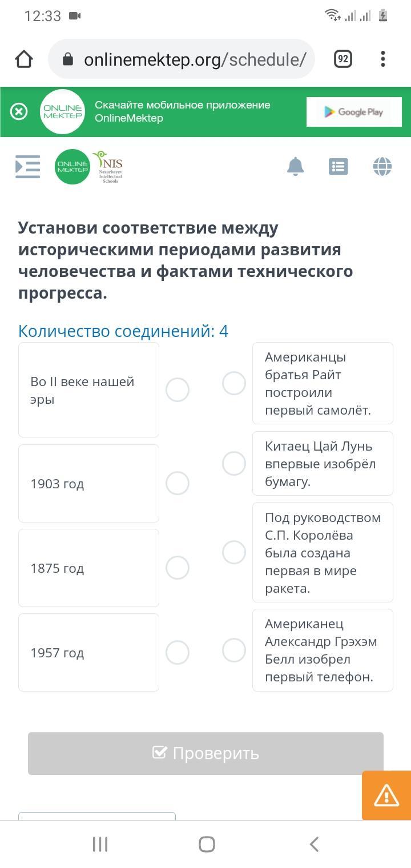Dismiss the app download banner
The image size is (411, 868).
[19, 111]
